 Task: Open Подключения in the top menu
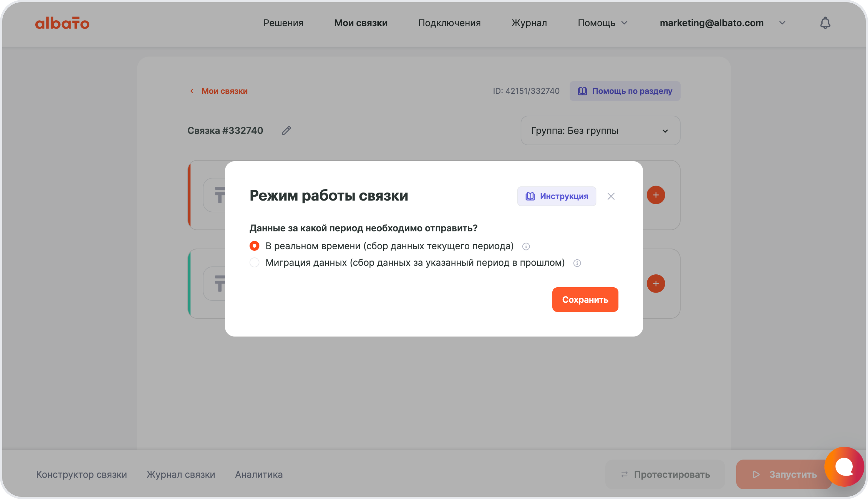point(449,23)
